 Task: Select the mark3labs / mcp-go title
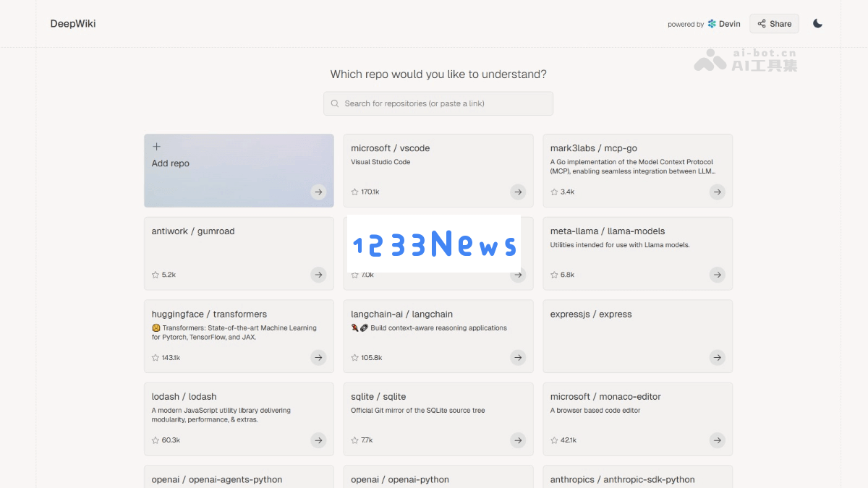point(594,148)
